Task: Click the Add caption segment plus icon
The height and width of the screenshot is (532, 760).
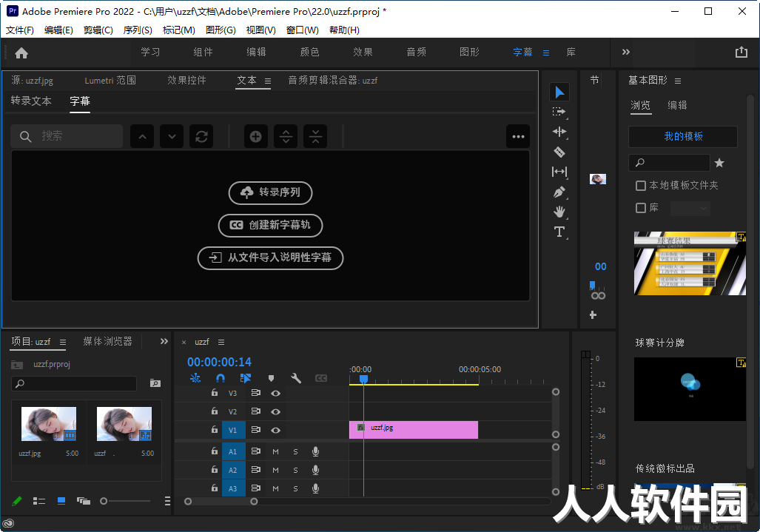Action: [255, 137]
